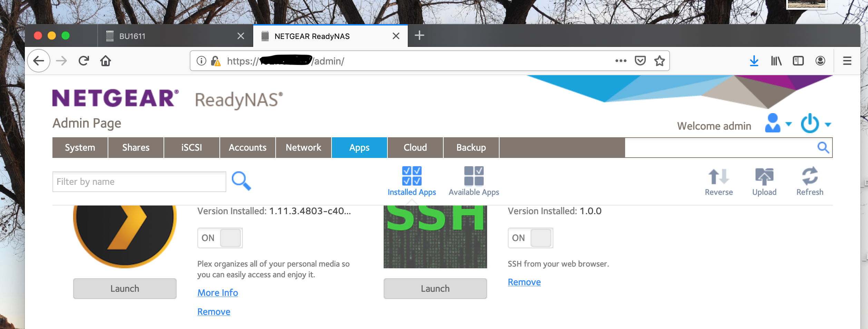Remove the Plex app link
868x329 pixels.
(214, 312)
